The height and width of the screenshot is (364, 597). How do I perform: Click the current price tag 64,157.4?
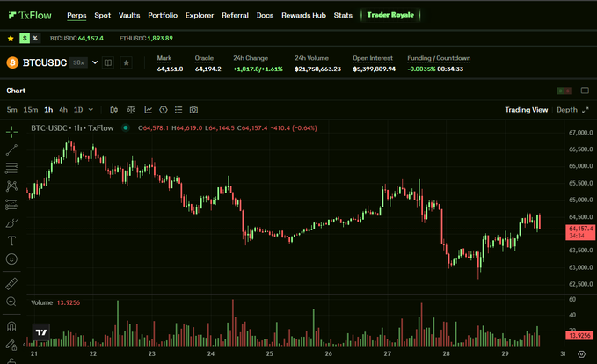coord(580,232)
